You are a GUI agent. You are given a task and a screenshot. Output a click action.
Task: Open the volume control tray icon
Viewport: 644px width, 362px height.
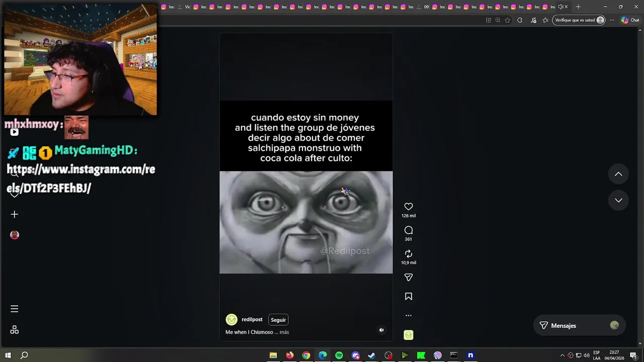click(x=587, y=355)
